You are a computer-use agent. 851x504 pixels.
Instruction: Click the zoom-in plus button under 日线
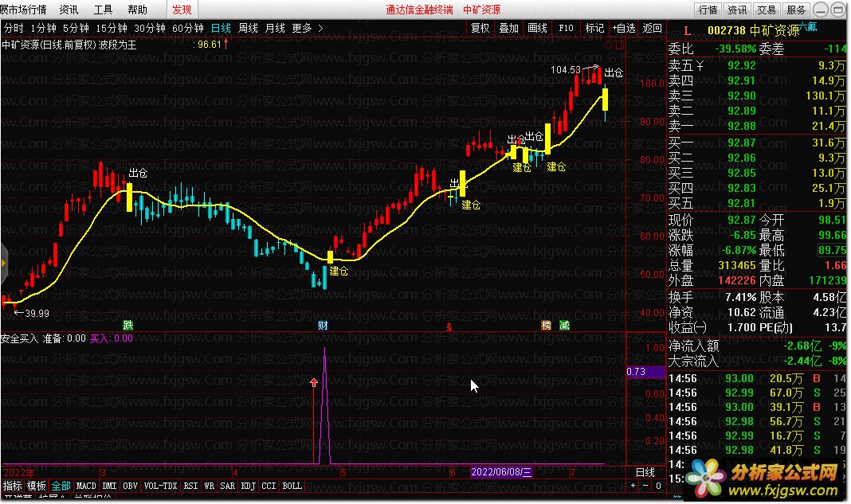pos(633,485)
